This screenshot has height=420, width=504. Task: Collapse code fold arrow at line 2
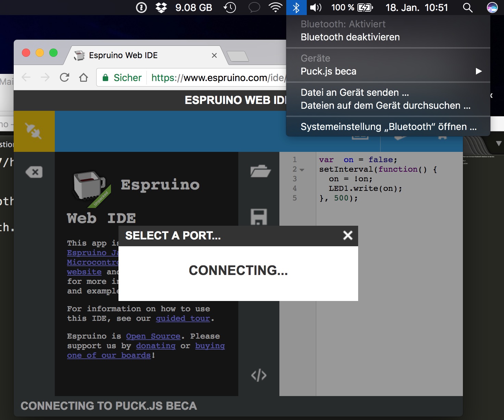point(302,170)
